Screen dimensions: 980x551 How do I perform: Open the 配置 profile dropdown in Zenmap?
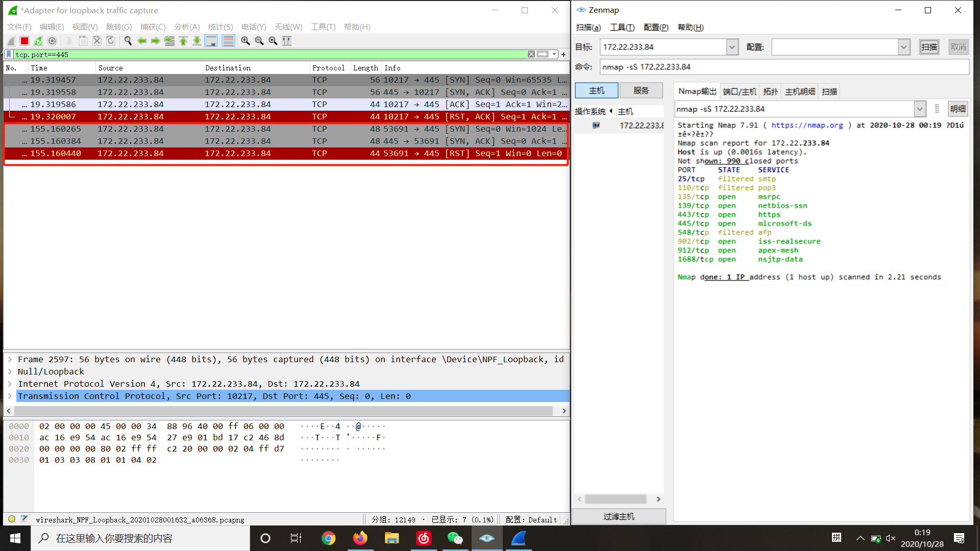904,47
